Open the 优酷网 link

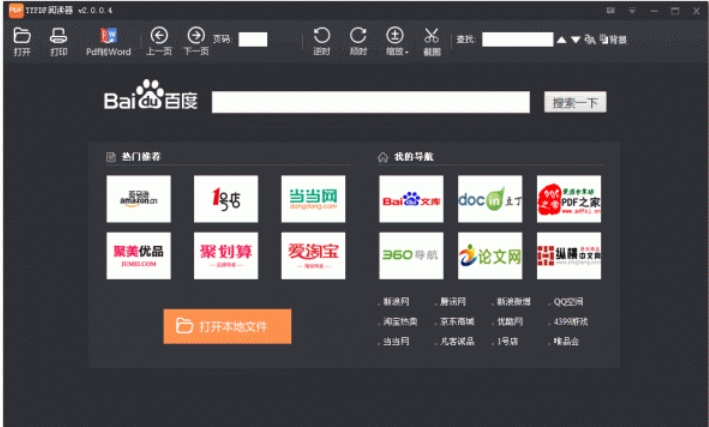(x=510, y=322)
